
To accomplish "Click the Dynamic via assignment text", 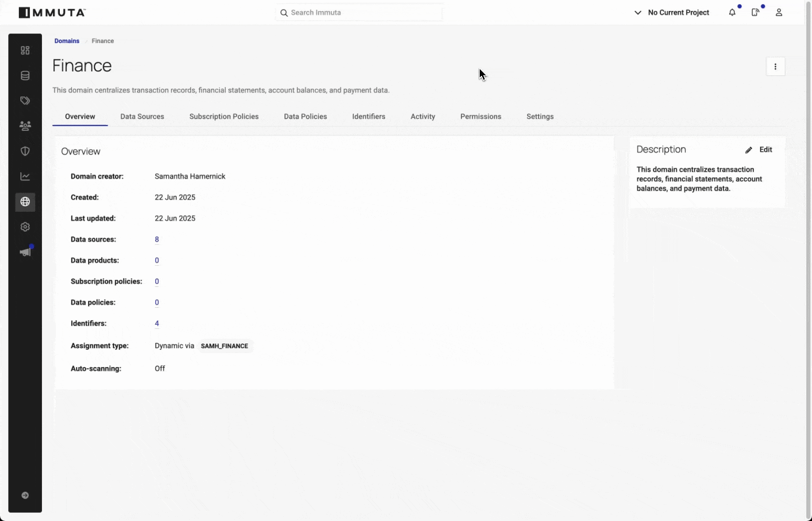I will click(x=175, y=346).
